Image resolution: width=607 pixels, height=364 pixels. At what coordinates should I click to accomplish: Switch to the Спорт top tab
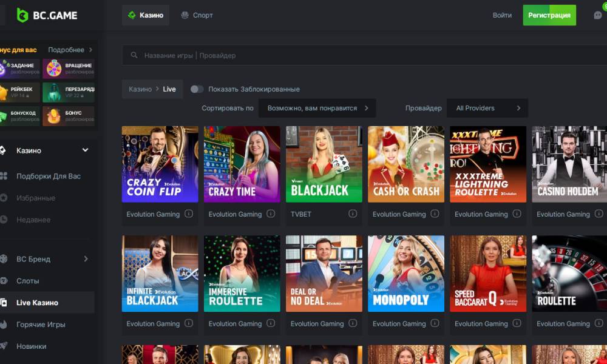coord(197,15)
